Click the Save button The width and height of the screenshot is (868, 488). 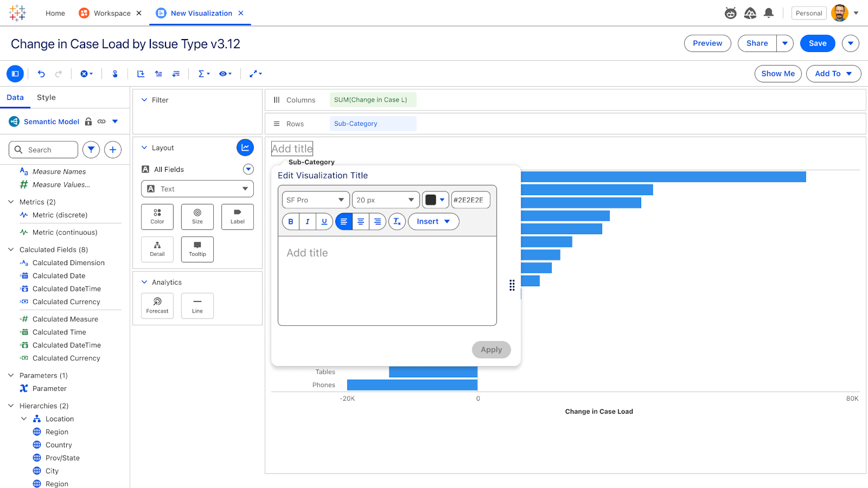[818, 43]
